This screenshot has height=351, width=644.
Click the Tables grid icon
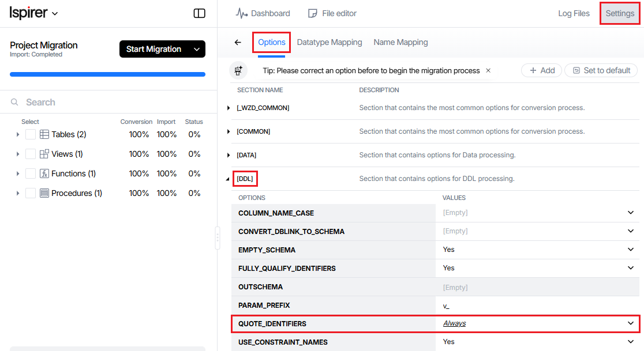44,134
